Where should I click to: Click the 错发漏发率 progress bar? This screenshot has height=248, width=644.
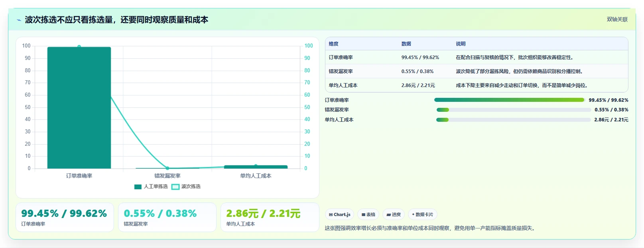[x=514, y=110]
